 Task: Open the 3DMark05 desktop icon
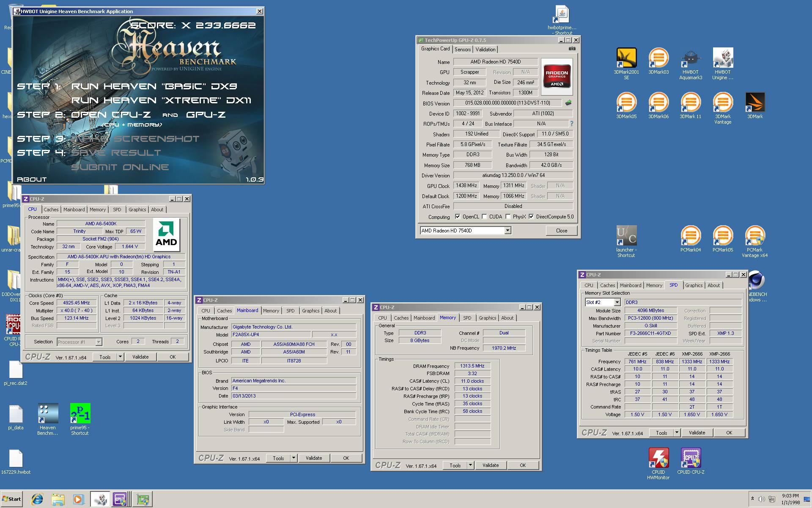(626, 106)
